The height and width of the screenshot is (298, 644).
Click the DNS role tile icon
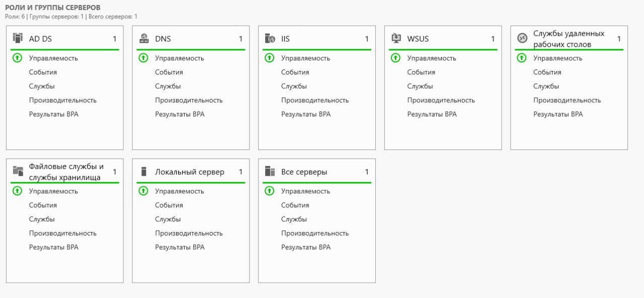pyautogui.click(x=144, y=38)
